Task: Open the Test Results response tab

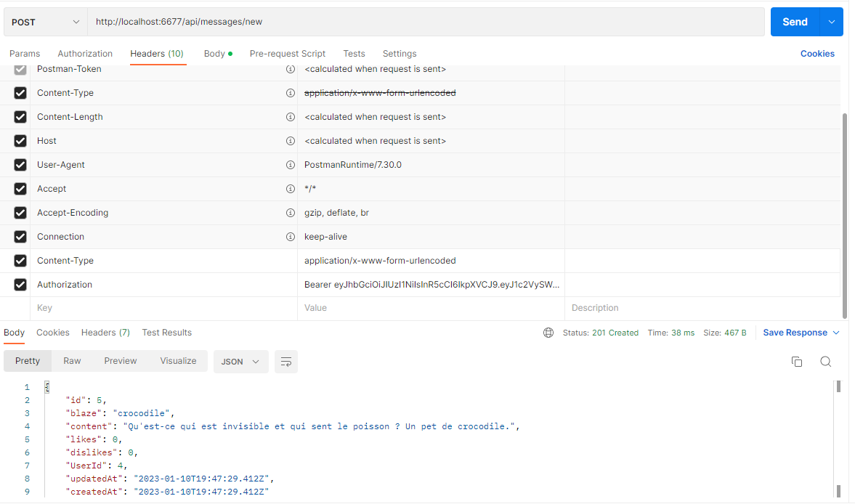Action: tap(166, 332)
